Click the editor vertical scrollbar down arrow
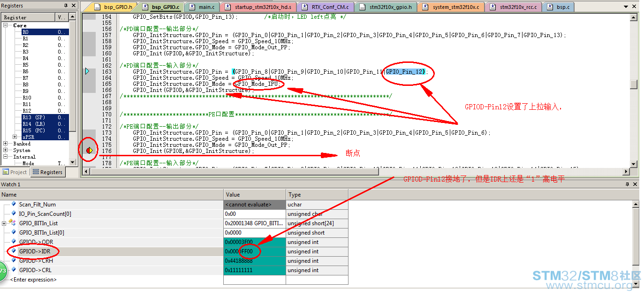 (x=634, y=164)
